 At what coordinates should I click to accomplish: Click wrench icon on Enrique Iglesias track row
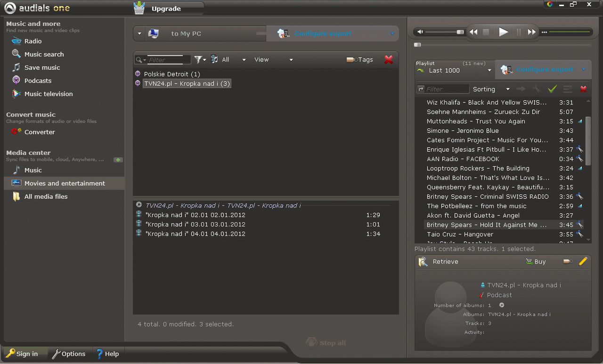tap(579, 149)
